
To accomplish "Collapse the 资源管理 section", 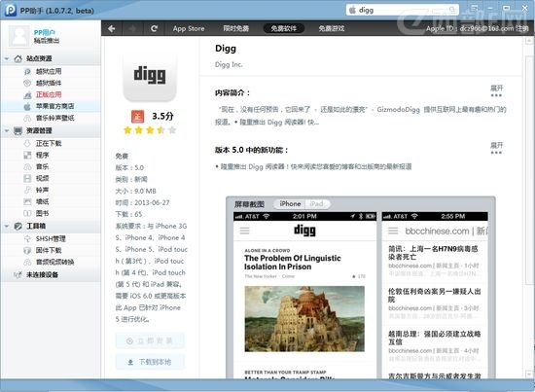I will [7, 130].
